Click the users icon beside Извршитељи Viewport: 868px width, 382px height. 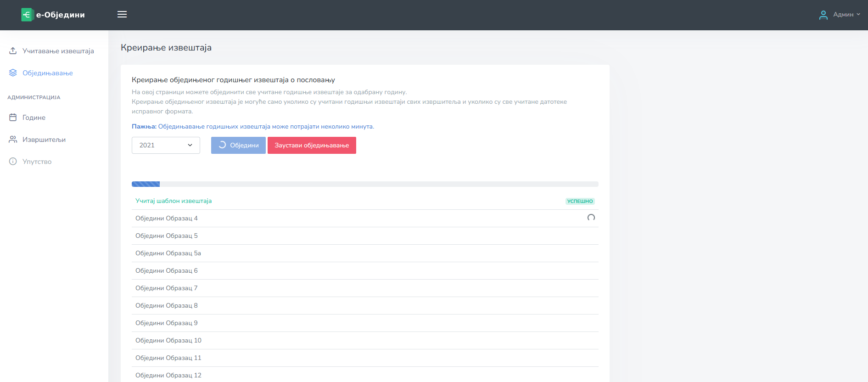point(13,140)
